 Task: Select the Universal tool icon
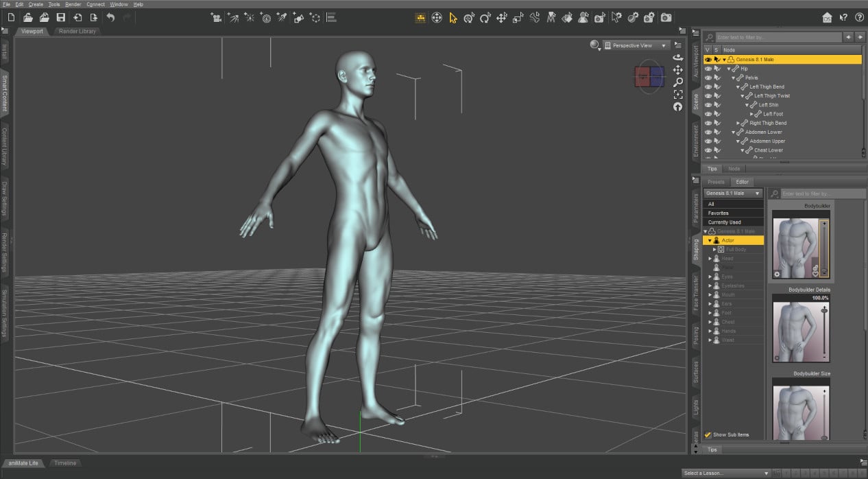[436, 18]
